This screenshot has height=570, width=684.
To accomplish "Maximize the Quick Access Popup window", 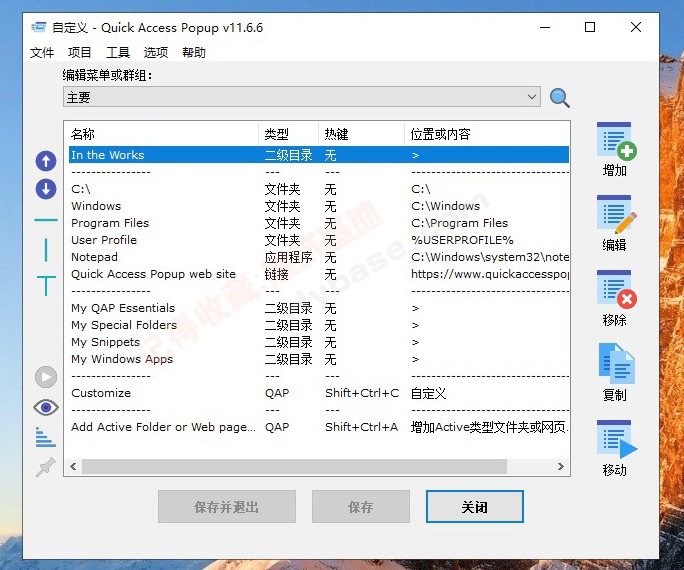I will click(x=590, y=27).
